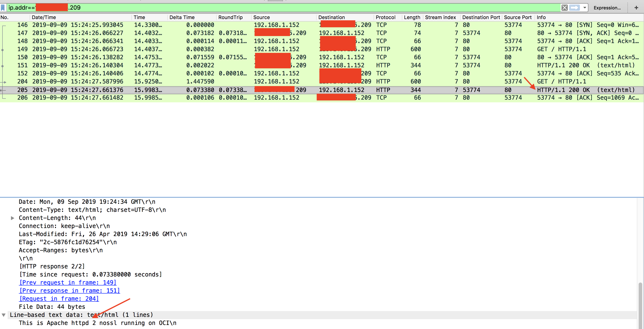Sort by the Protocol column header
This screenshot has width=644, height=329.
pos(385,17)
